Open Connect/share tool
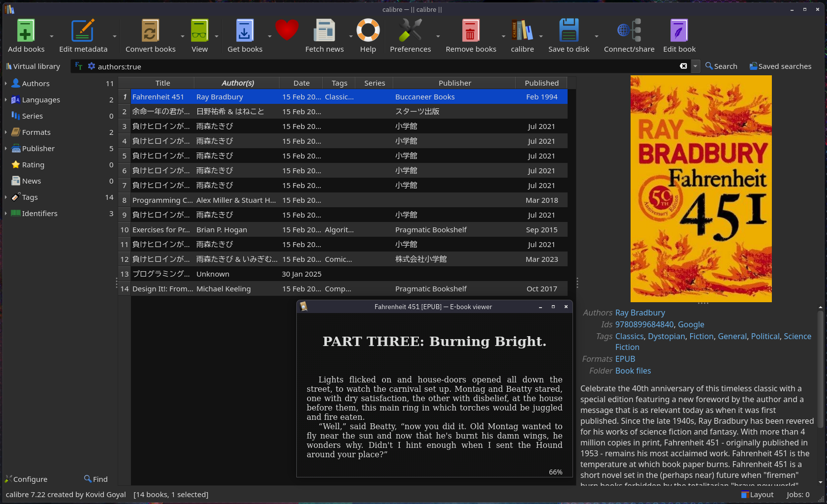This screenshot has width=827, height=504. point(629,31)
